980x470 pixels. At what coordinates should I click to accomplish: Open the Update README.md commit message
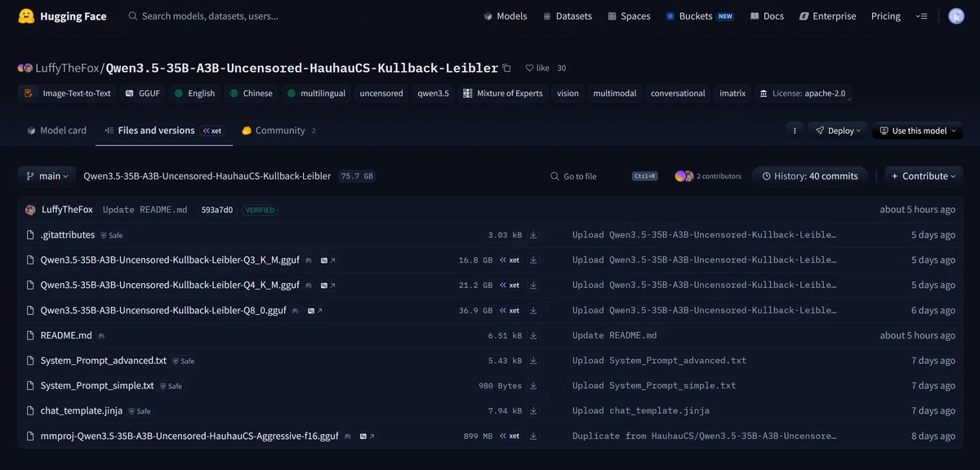click(145, 210)
